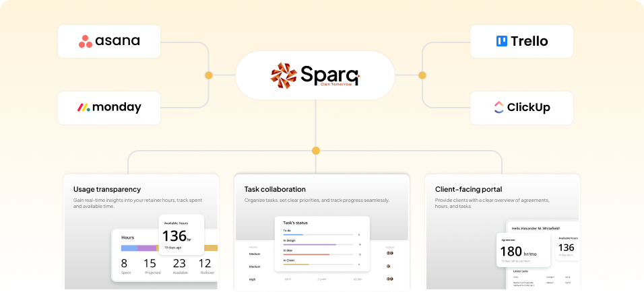Click the asana three-dot logo icon
The height and width of the screenshot is (292, 644).
click(86, 42)
